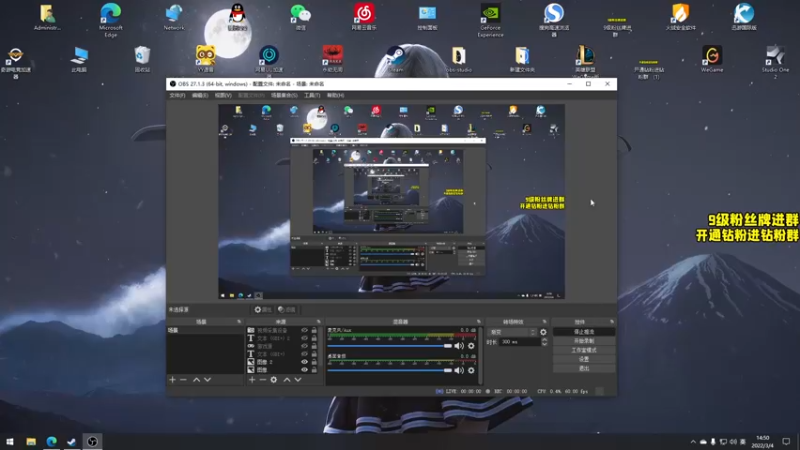Open the Windows Start menu
The width and height of the screenshot is (800, 450).
click(x=10, y=441)
